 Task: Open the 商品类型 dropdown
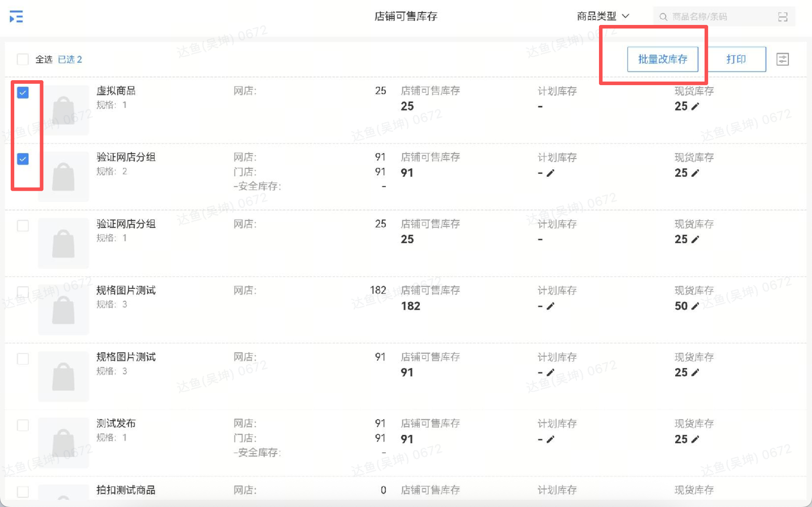(603, 16)
